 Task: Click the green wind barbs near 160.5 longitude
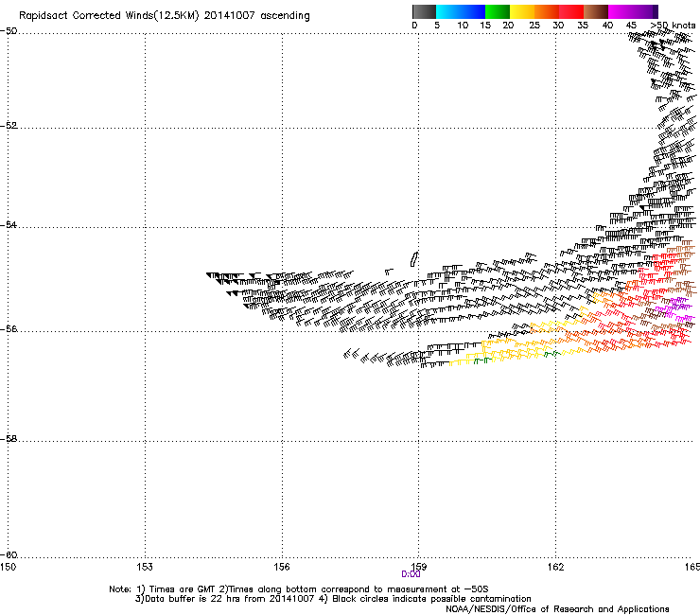point(482,360)
